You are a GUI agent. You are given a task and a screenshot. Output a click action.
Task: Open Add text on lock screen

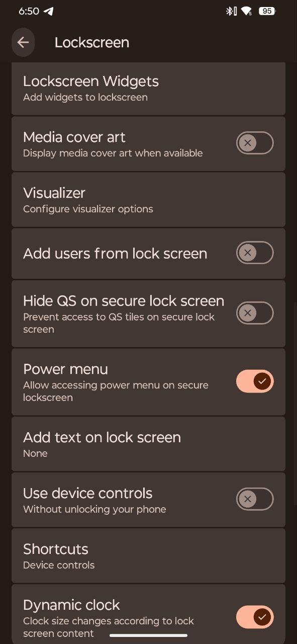pos(148,444)
